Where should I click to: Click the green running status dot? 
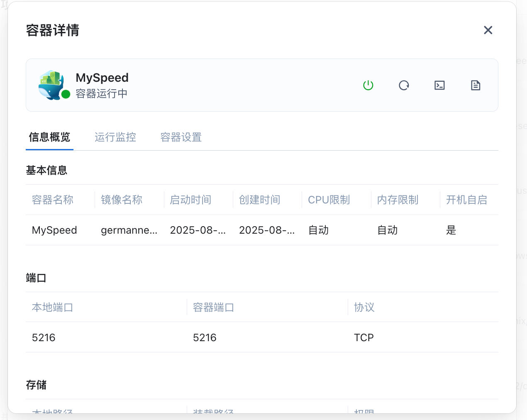coord(66,95)
